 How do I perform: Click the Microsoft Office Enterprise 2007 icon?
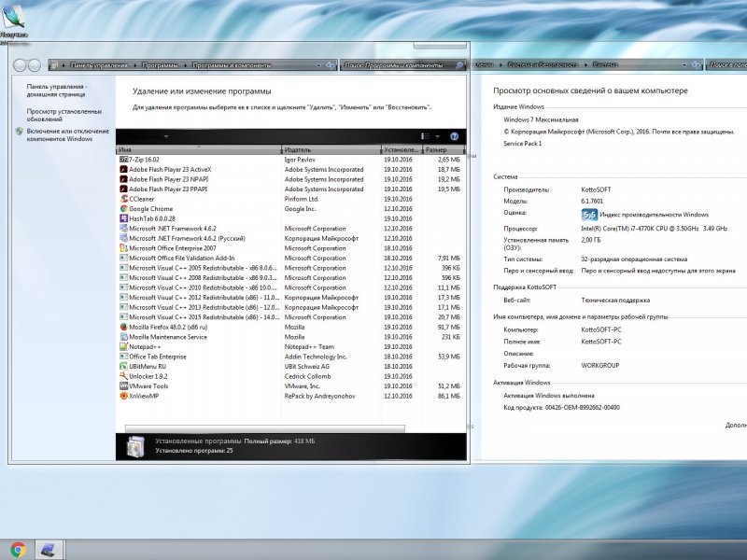pos(124,248)
